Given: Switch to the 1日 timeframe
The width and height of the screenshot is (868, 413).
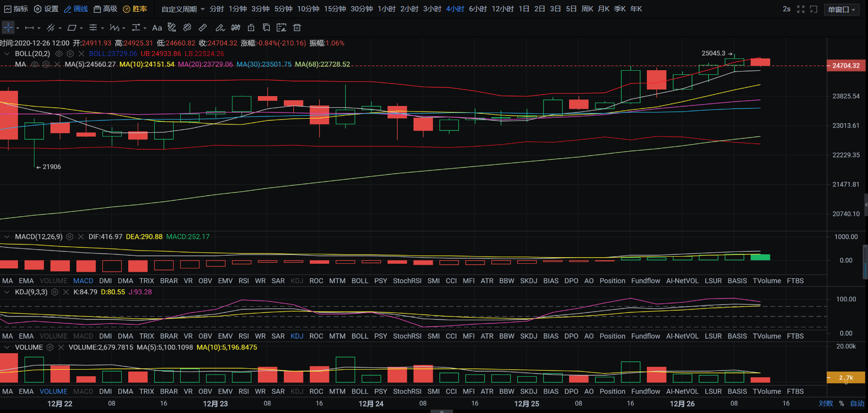Looking at the screenshot, I should point(524,9).
